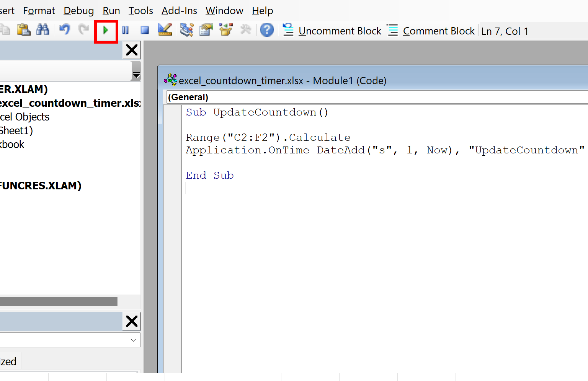
Task: Open Object Browser from toolbar
Action: 226,30
